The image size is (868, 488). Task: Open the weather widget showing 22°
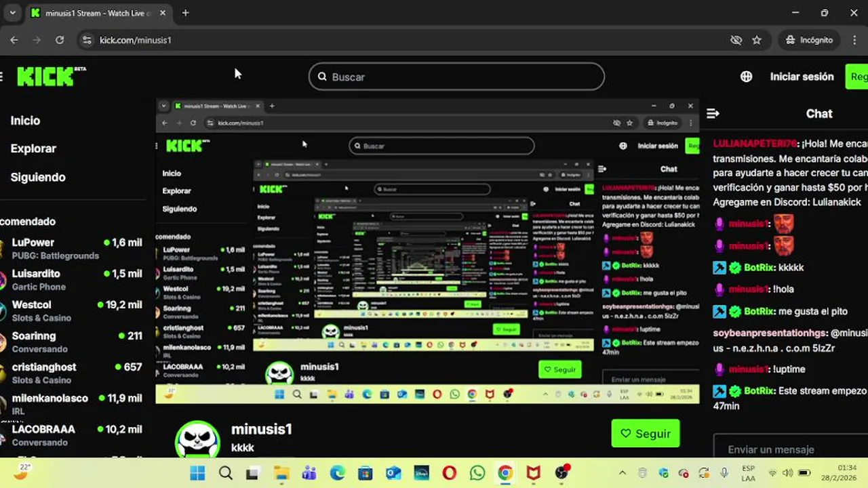click(22, 471)
